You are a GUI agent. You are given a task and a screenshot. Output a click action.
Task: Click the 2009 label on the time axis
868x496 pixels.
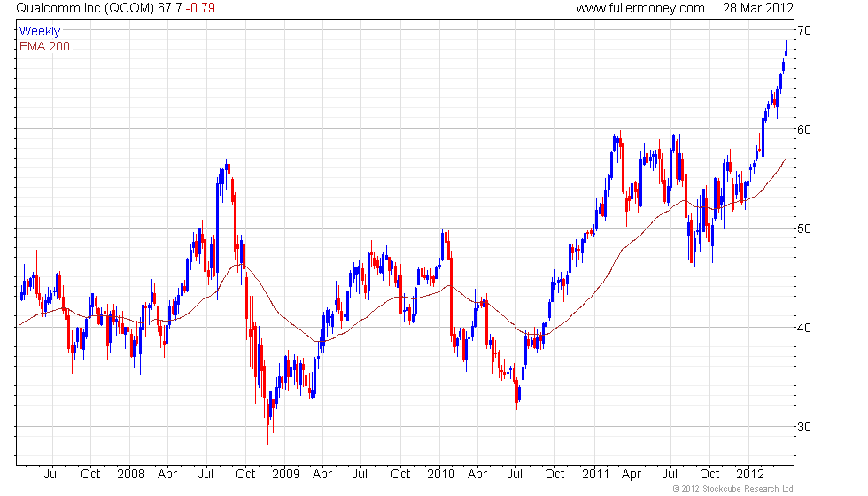click(x=285, y=475)
